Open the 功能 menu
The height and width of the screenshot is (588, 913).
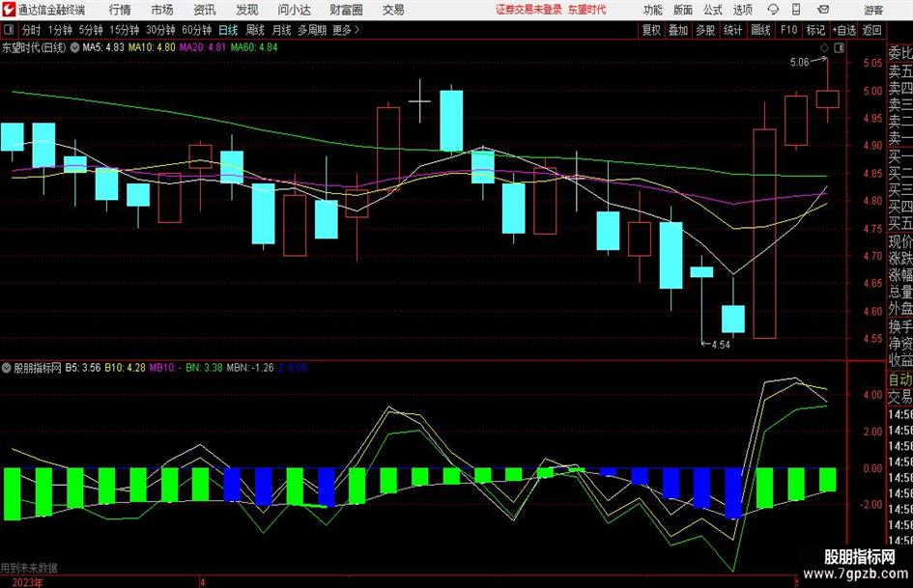pos(653,10)
